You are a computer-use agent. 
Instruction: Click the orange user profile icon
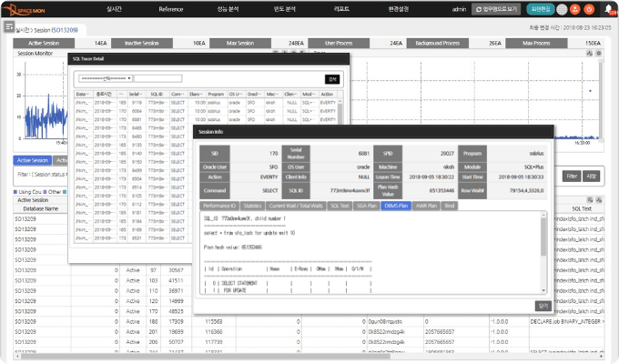click(575, 9)
